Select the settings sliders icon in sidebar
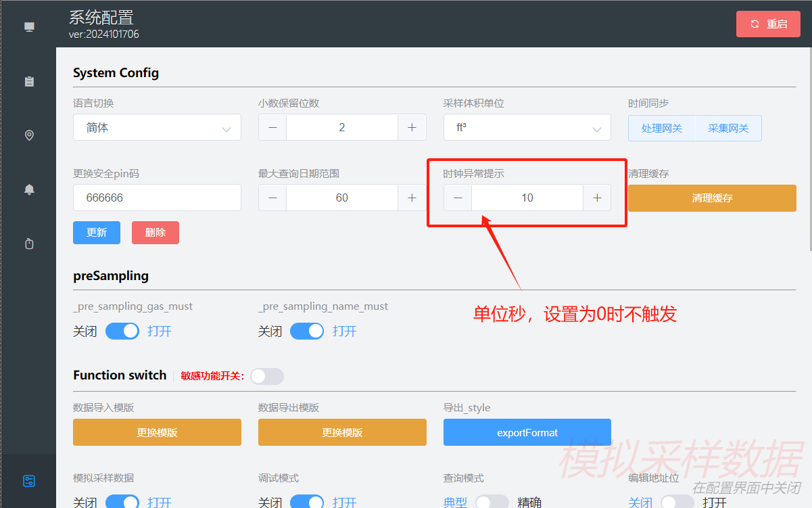Screen dimensions: 812x508 29,481
